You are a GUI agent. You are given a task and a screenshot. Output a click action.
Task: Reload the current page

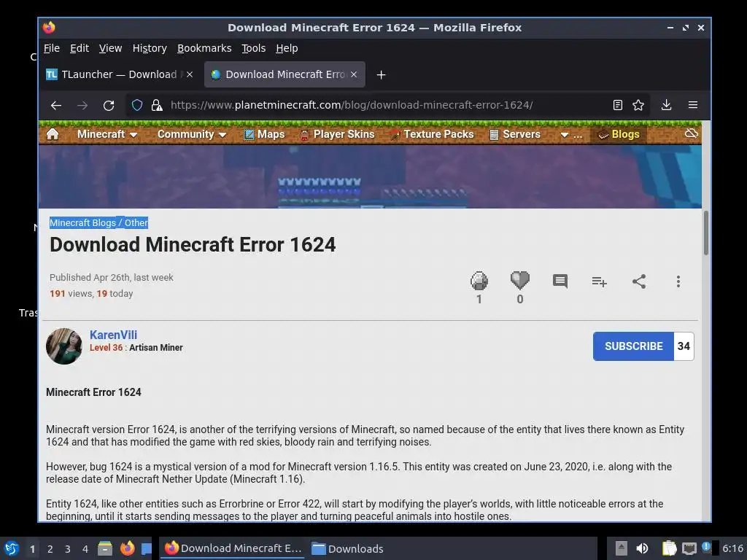click(109, 105)
